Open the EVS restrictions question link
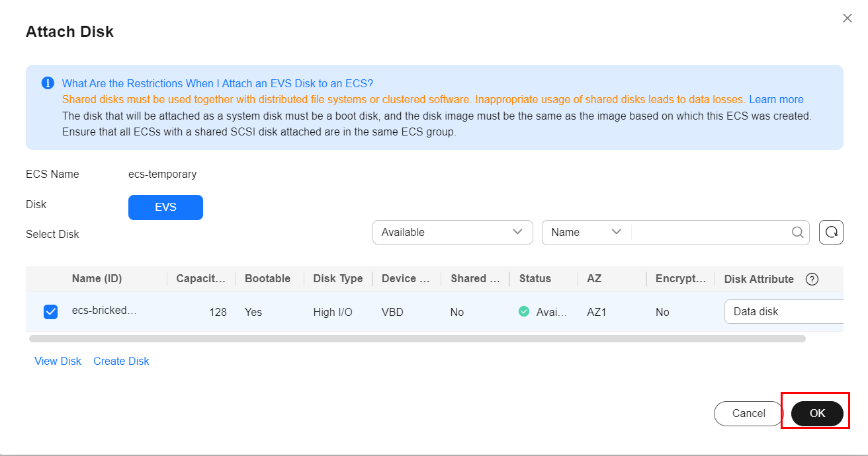 pos(218,83)
